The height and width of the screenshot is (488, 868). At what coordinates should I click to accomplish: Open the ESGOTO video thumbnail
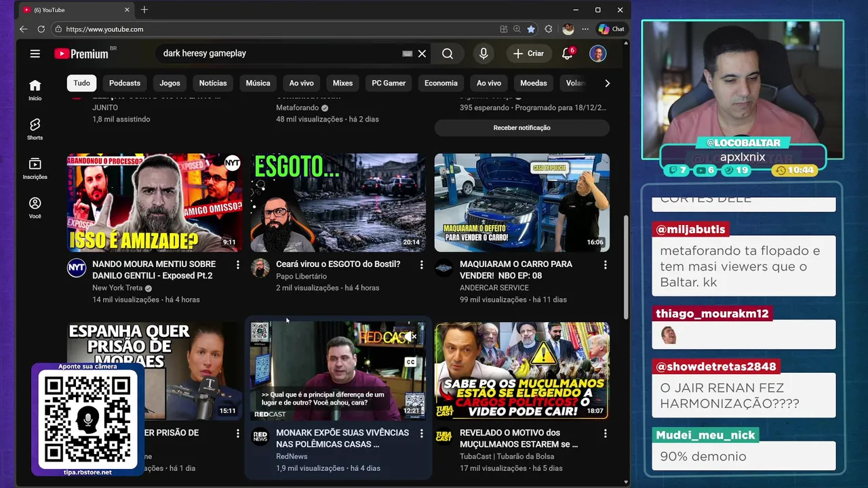pos(338,203)
